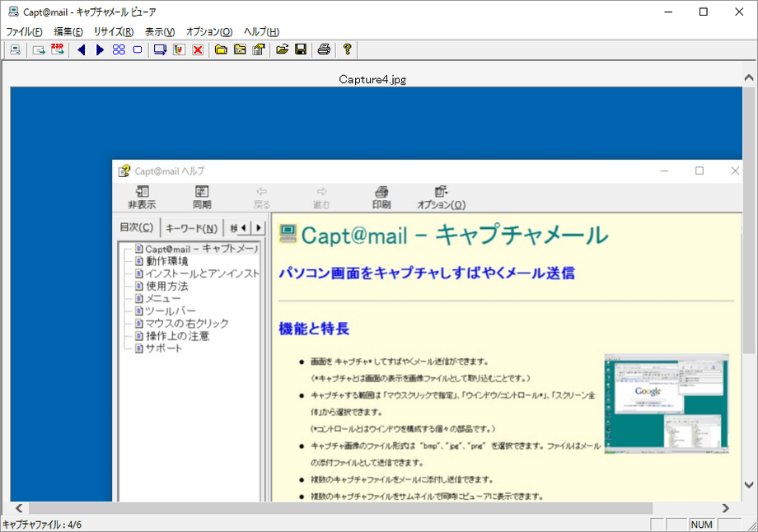The height and width of the screenshot is (532, 758).
Task: Open the オプション(O) menu in menu bar
Action: (209, 32)
